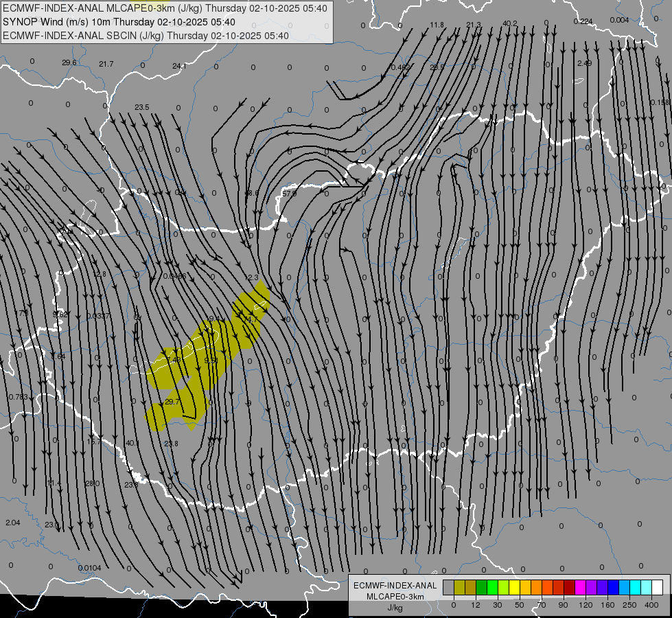
Task: Click the legend tick label 12
Action: click(x=476, y=605)
